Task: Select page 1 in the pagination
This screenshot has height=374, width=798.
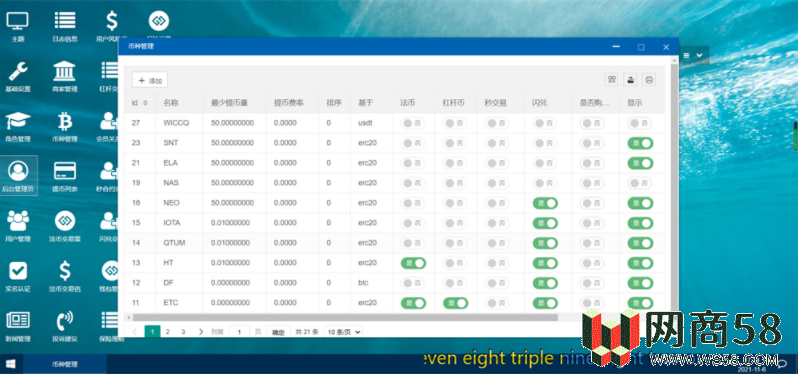Action: point(152,332)
